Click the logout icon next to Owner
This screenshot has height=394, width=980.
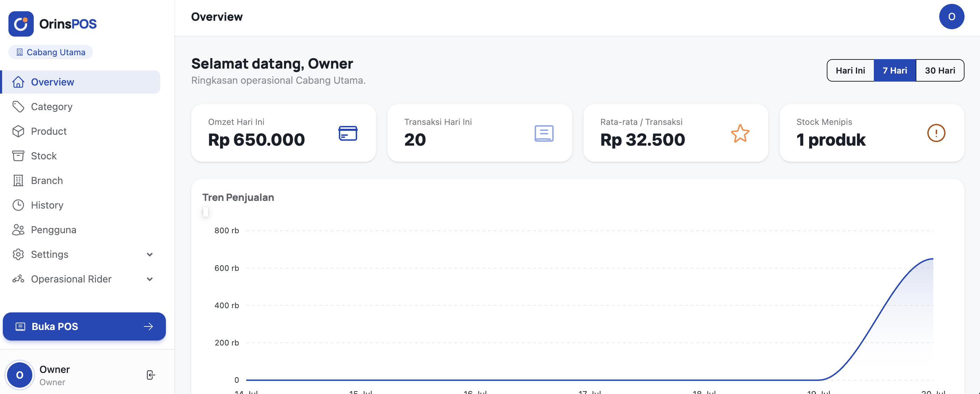(151, 375)
